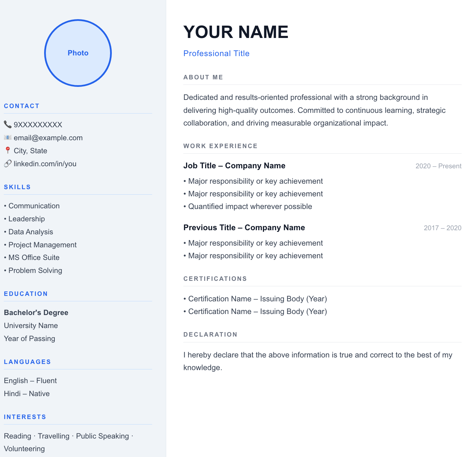Click the Volunteering interest
The width and height of the screenshot is (476, 457).
(25, 449)
